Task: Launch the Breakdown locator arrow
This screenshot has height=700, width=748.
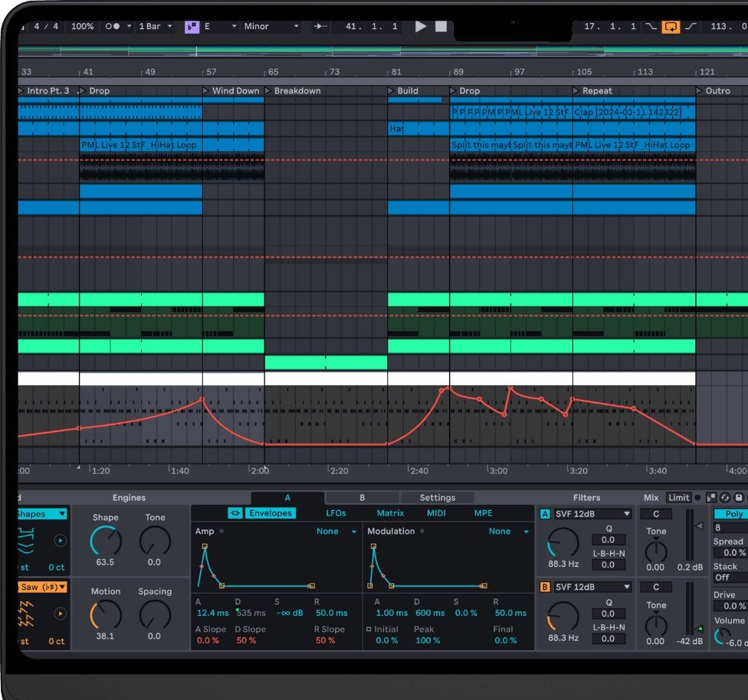Action: pyautogui.click(x=267, y=90)
